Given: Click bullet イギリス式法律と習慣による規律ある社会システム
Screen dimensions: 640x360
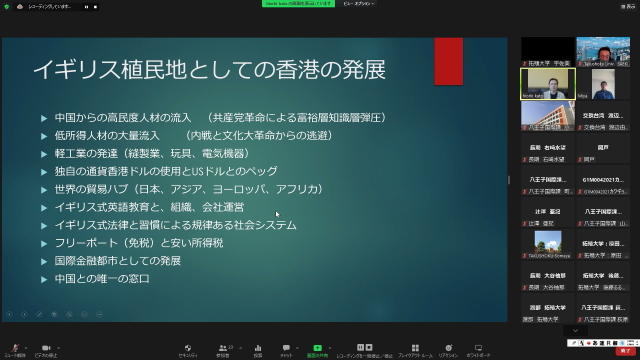Looking at the screenshot, I should [176, 225].
